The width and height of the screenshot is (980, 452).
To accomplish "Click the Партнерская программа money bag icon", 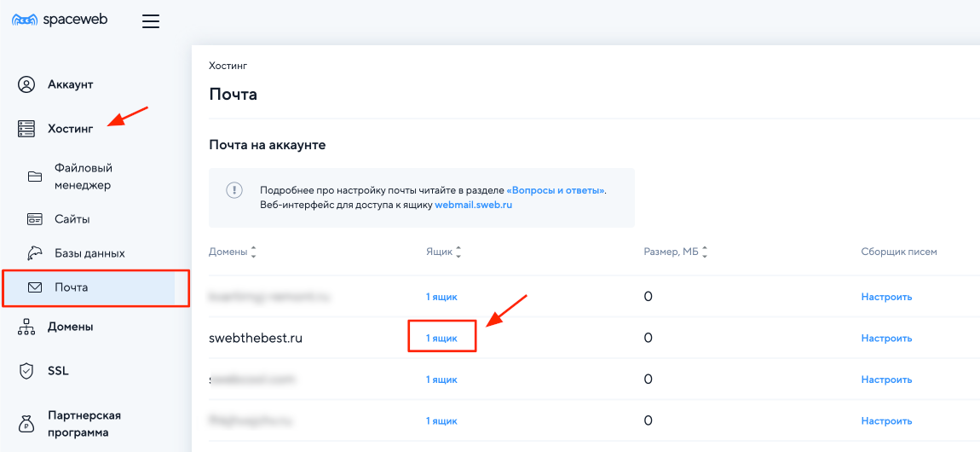I will tap(26, 424).
